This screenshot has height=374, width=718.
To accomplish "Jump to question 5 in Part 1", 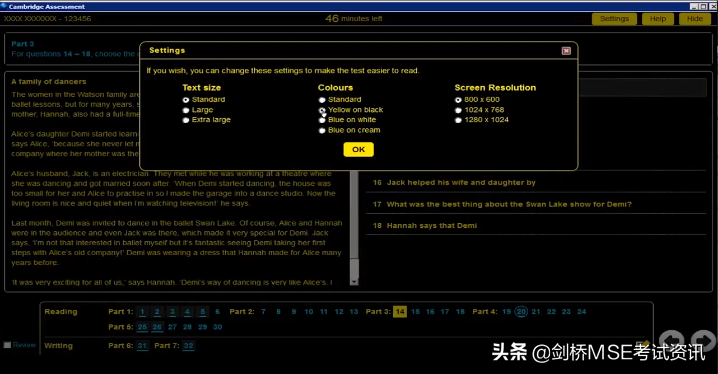I will [x=202, y=312].
